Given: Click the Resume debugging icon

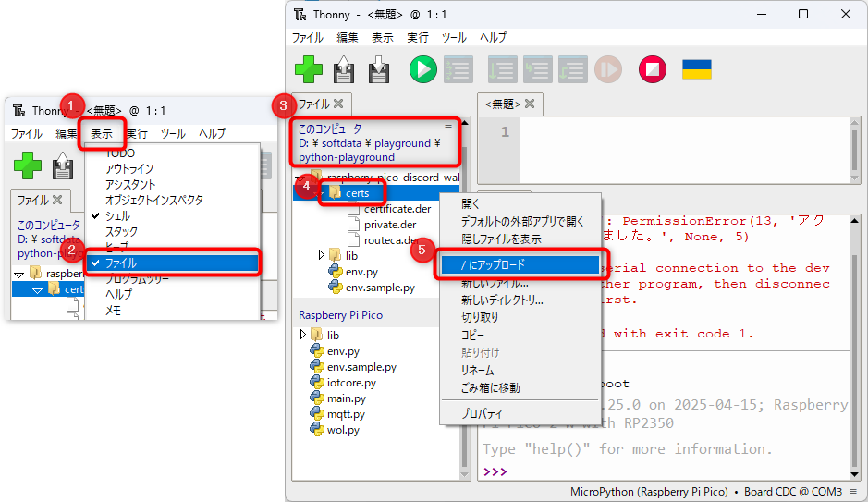Looking at the screenshot, I should (608, 69).
